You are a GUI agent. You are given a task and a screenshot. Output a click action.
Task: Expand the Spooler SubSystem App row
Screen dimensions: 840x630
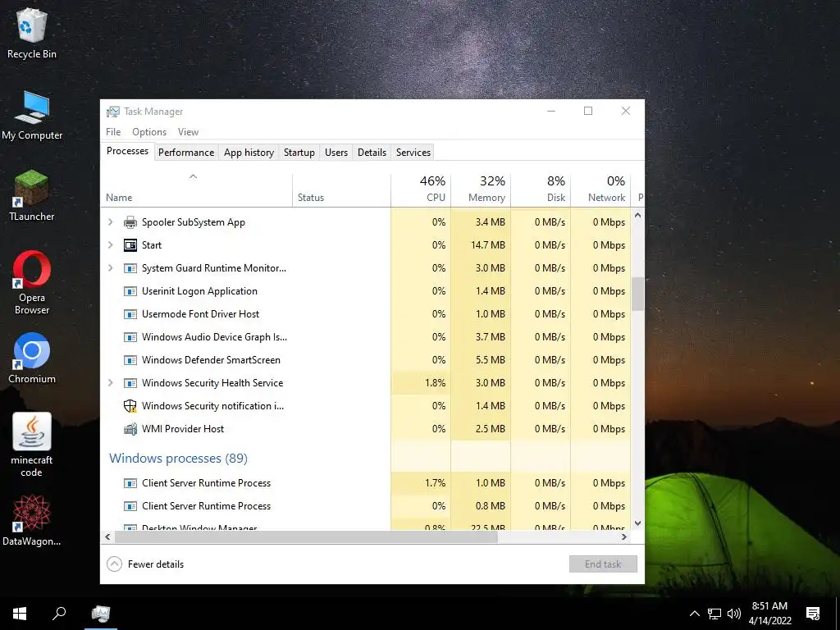[x=111, y=221]
